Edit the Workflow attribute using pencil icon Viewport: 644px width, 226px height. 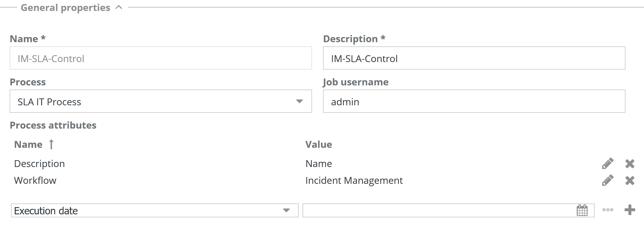click(x=607, y=180)
